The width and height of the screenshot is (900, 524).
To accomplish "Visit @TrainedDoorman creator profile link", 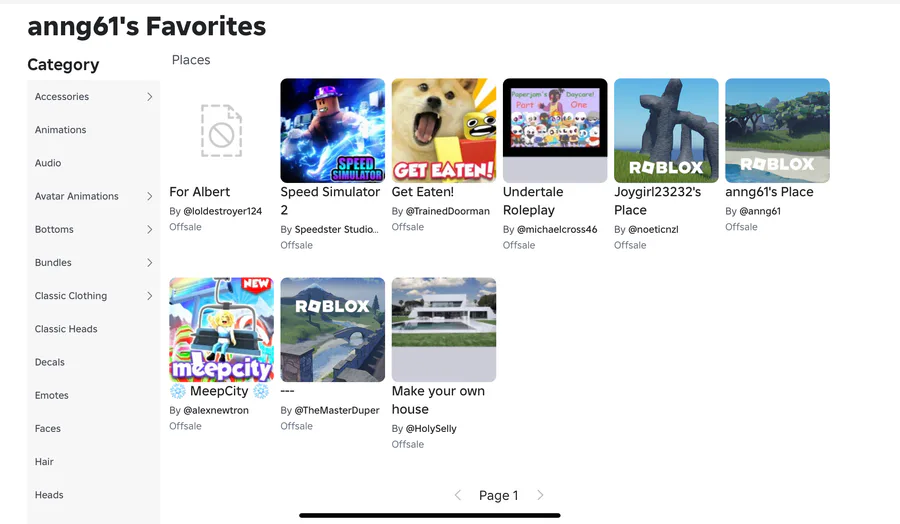I will pos(448,211).
